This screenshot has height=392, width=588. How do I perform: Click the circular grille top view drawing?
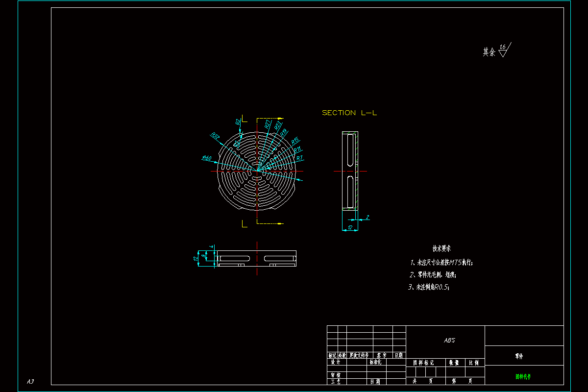(257, 171)
